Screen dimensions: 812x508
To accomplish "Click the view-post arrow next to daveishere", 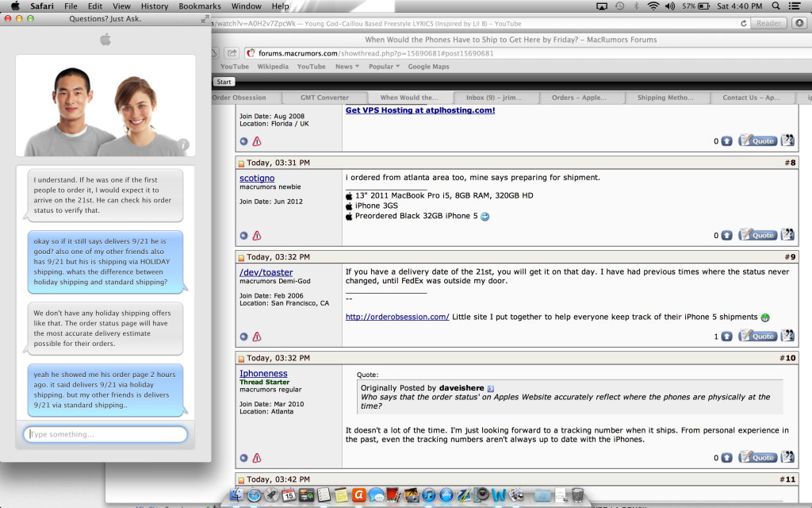I will (490, 388).
